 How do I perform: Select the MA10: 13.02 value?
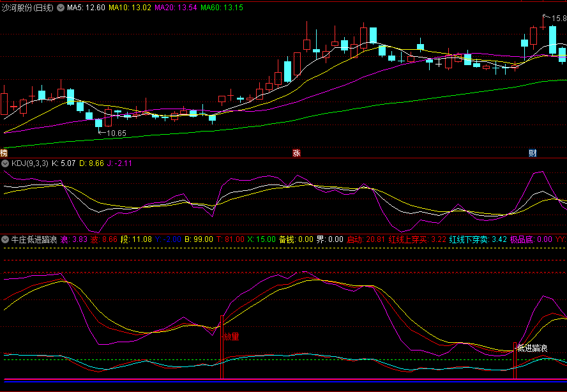[130, 8]
